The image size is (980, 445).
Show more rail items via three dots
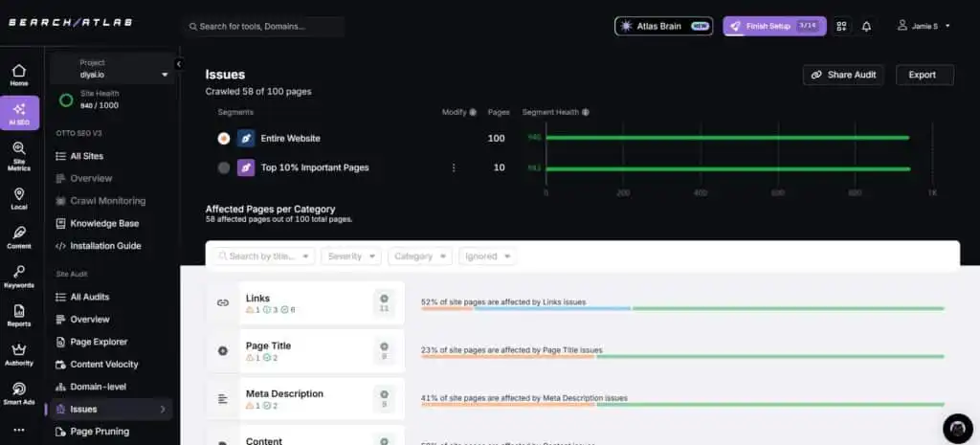tap(19, 430)
